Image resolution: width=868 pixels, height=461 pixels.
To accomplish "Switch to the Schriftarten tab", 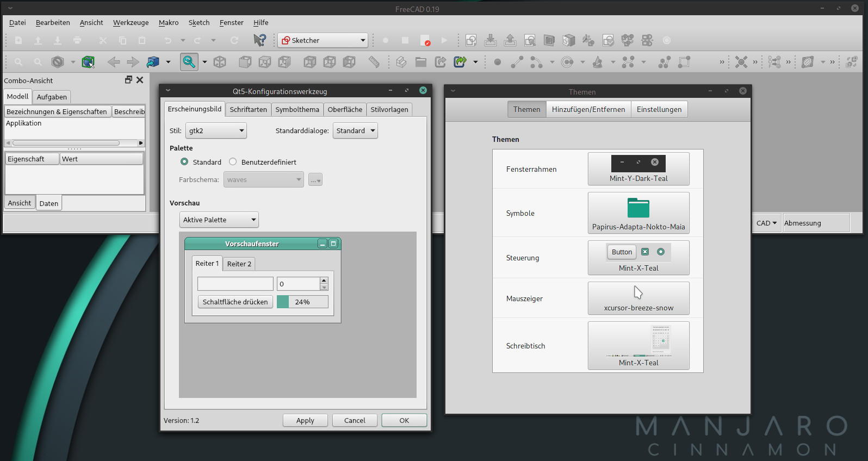I will 248,109.
